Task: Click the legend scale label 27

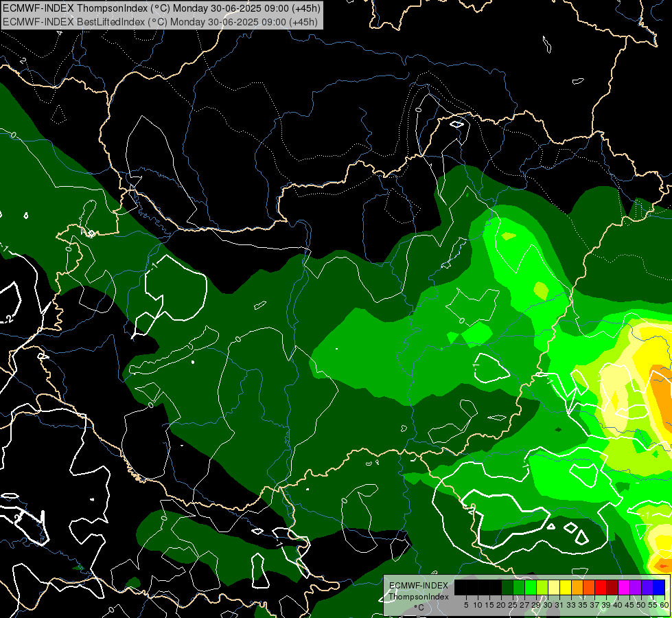Action: (x=524, y=605)
